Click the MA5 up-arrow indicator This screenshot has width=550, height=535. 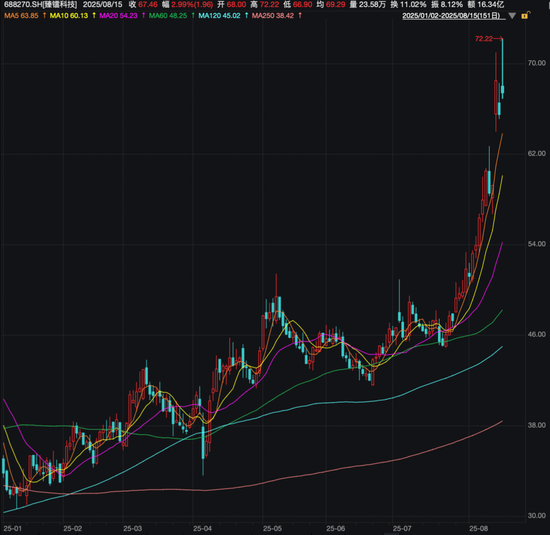click(x=44, y=15)
